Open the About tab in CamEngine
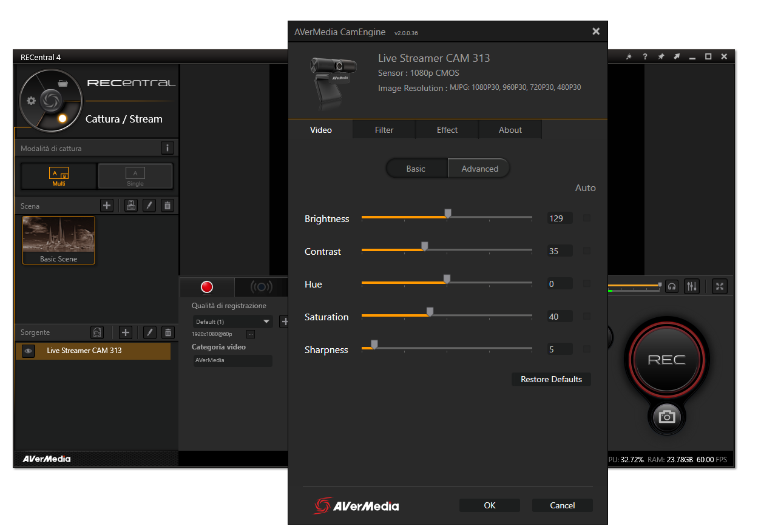Viewport: 778px width, 532px height. click(510, 130)
